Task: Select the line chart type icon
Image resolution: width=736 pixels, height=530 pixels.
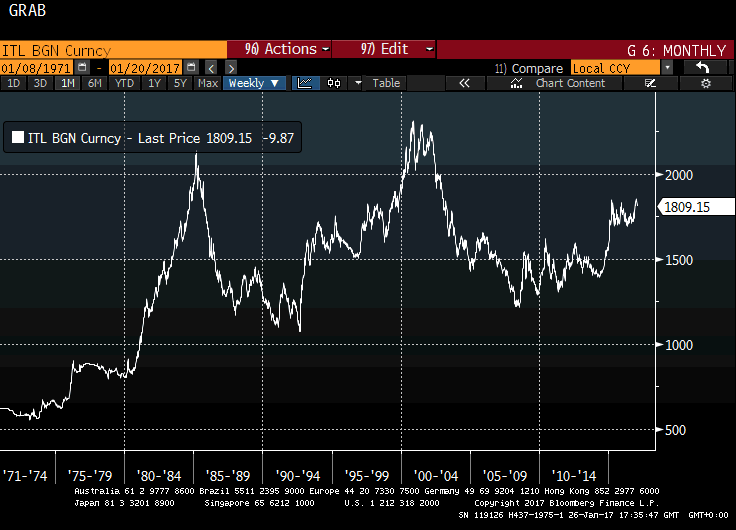Action: coord(305,83)
